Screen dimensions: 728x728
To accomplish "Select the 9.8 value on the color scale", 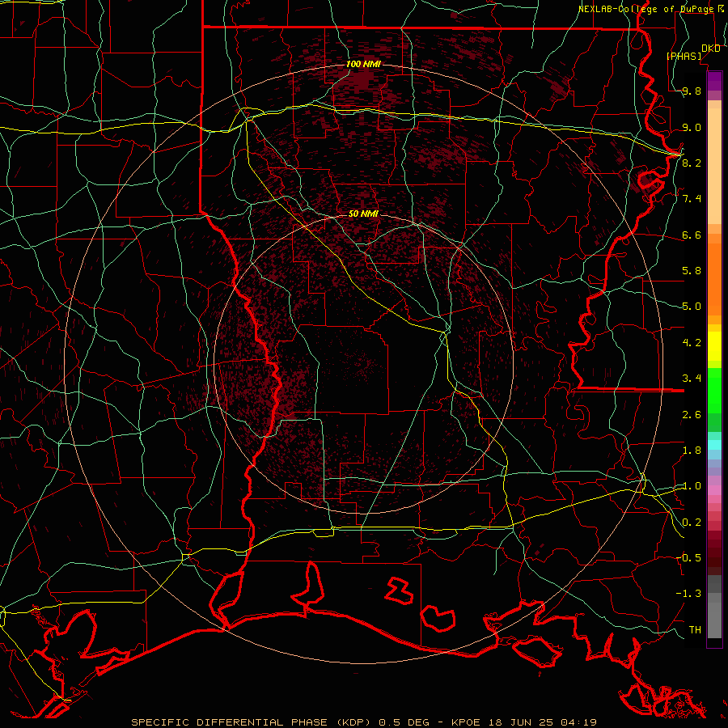I will tap(692, 91).
